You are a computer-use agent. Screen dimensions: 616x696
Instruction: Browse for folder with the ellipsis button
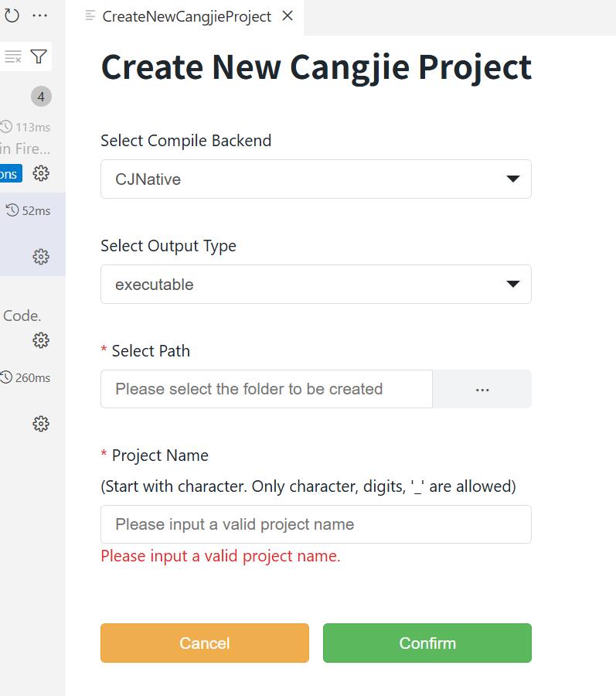click(x=482, y=389)
